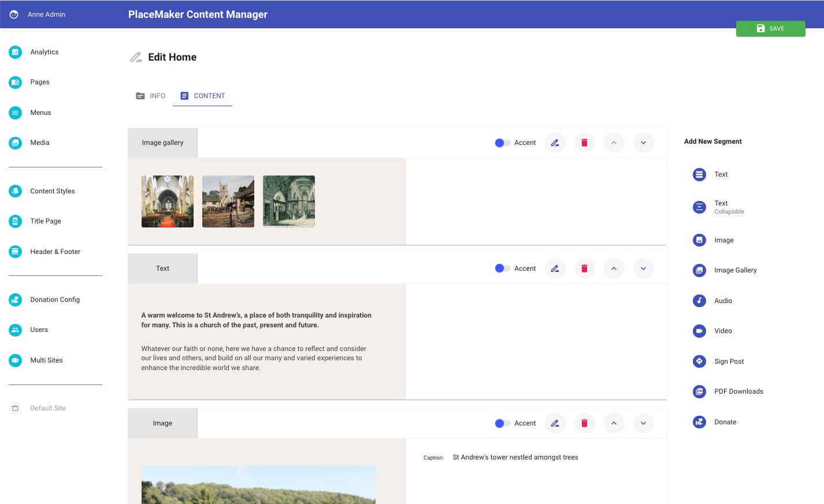The width and height of the screenshot is (824, 504).
Task: Add a PDF Downloads segment
Action: click(x=738, y=391)
